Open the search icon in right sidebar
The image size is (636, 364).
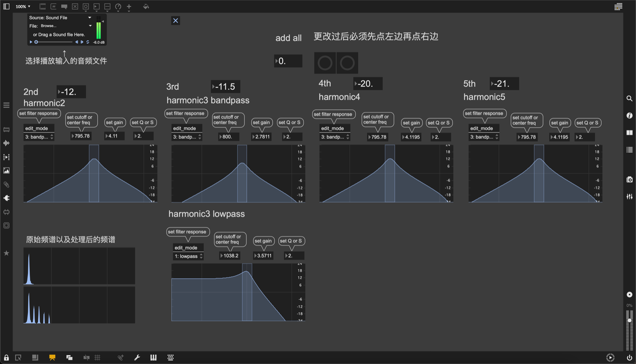629,98
